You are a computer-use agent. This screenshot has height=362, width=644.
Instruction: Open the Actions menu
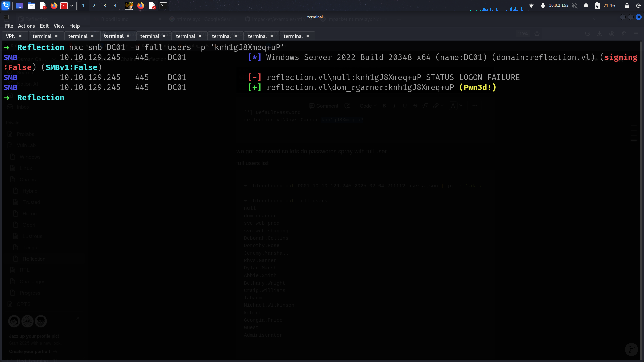pos(26,26)
